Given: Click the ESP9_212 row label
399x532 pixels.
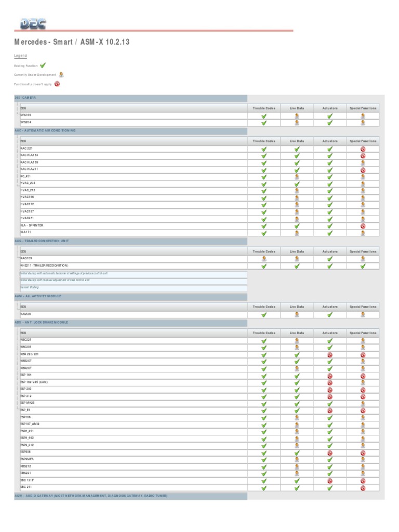Looking at the screenshot, I should [x=27, y=445].
